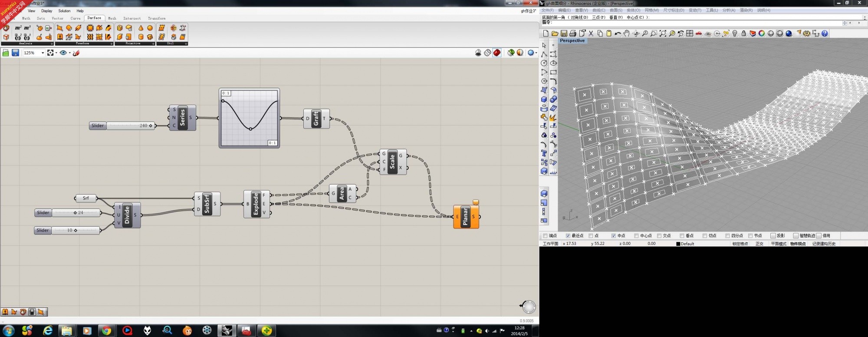The image size is (868, 337).
Task: Click Print icon in Rhino toolbar
Action: point(573,33)
